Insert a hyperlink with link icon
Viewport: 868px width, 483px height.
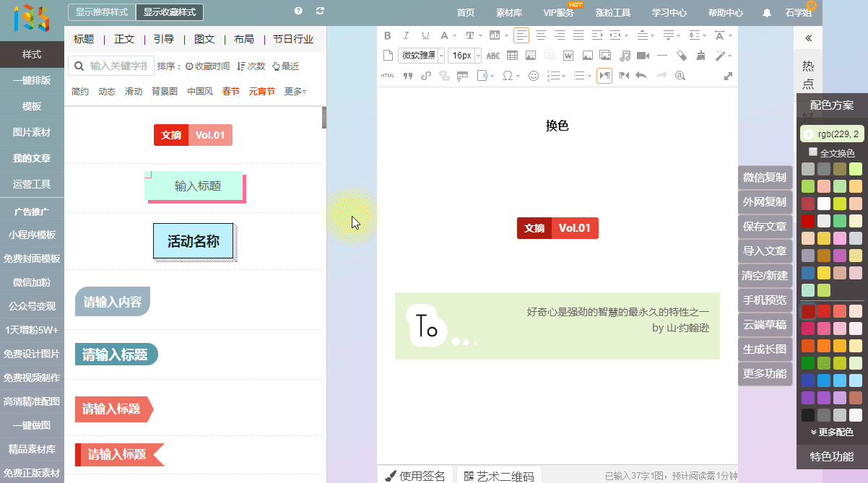[x=426, y=76]
